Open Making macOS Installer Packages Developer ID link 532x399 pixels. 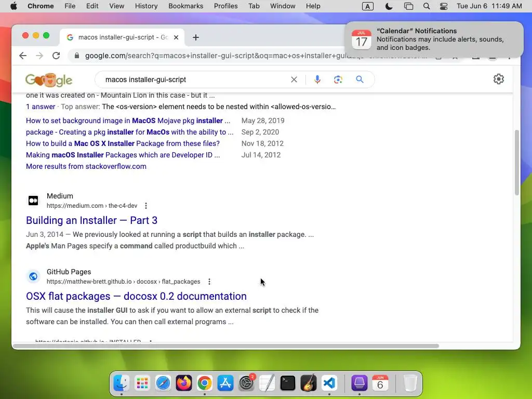(x=123, y=155)
